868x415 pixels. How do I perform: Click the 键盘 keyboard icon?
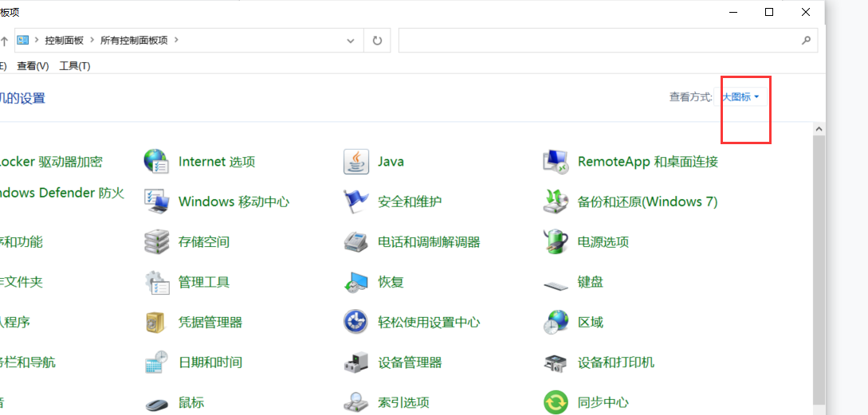coord(556,284)
